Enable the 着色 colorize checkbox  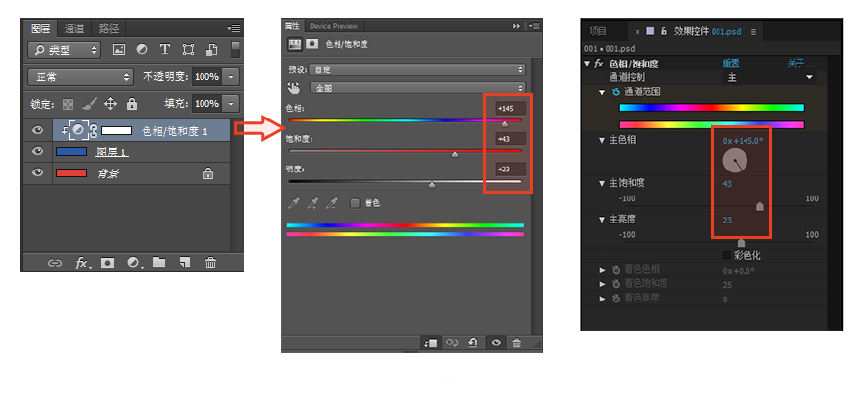[x=355, y=203]
